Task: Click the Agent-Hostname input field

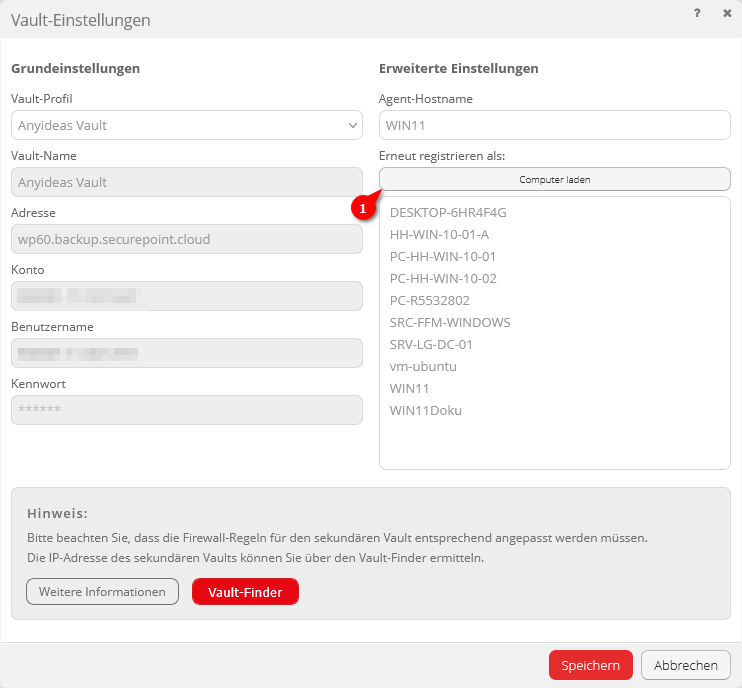Action: [555, 125]
